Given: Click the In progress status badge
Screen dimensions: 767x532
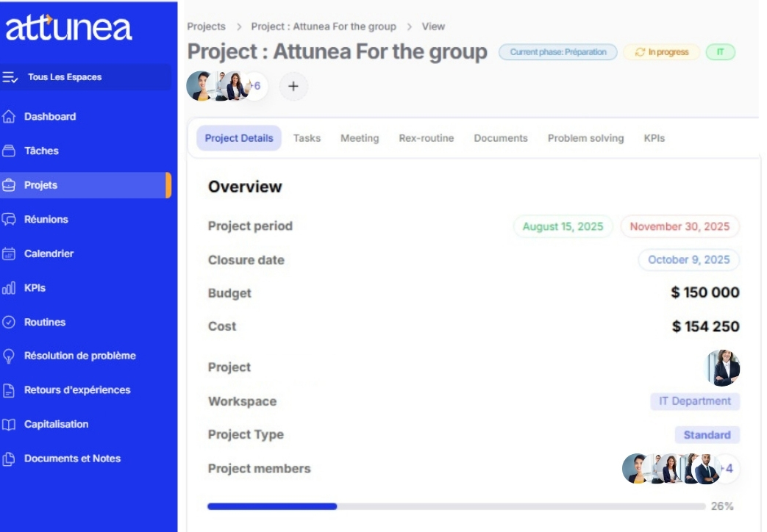Looking at the screenshot, I should 661,52.
